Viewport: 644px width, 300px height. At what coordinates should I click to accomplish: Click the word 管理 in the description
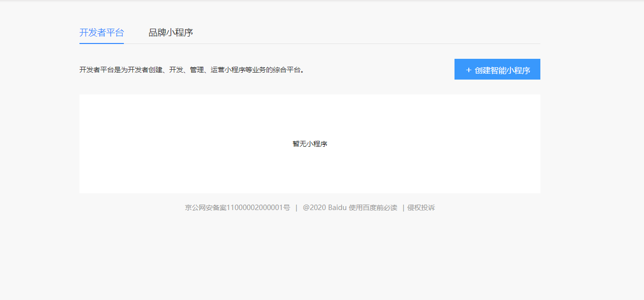pyautogui.click(x=197, y=70)
